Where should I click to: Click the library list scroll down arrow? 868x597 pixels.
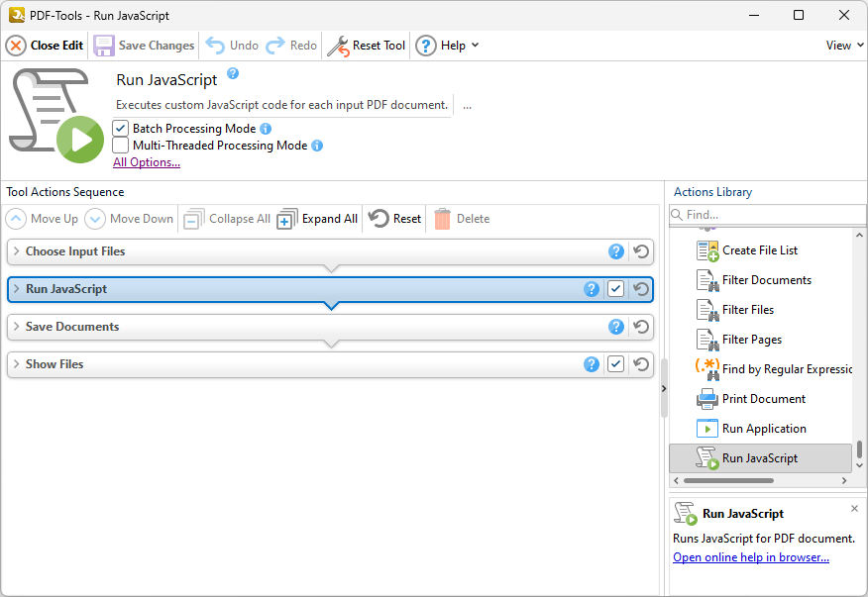point(859,465)
